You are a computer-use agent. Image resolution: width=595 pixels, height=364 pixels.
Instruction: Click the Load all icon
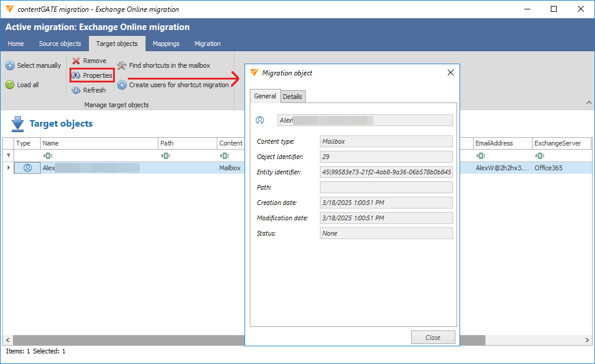[x=10, y=85]
